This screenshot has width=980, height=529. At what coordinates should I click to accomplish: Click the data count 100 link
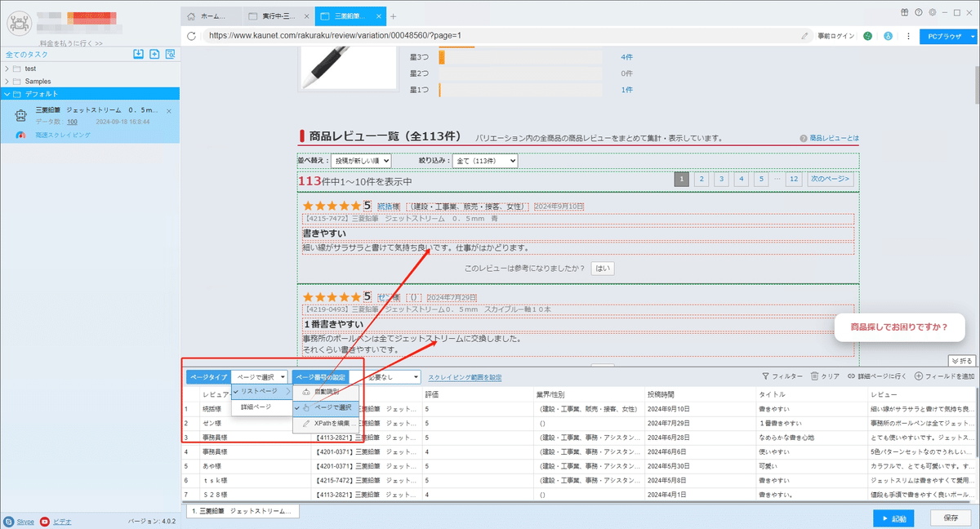coord(72,121)
